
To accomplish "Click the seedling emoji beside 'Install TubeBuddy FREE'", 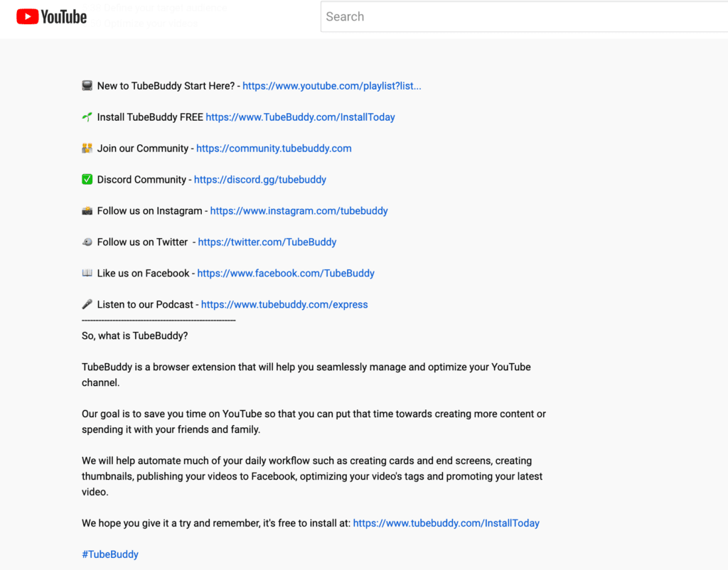I will point(87,117).
